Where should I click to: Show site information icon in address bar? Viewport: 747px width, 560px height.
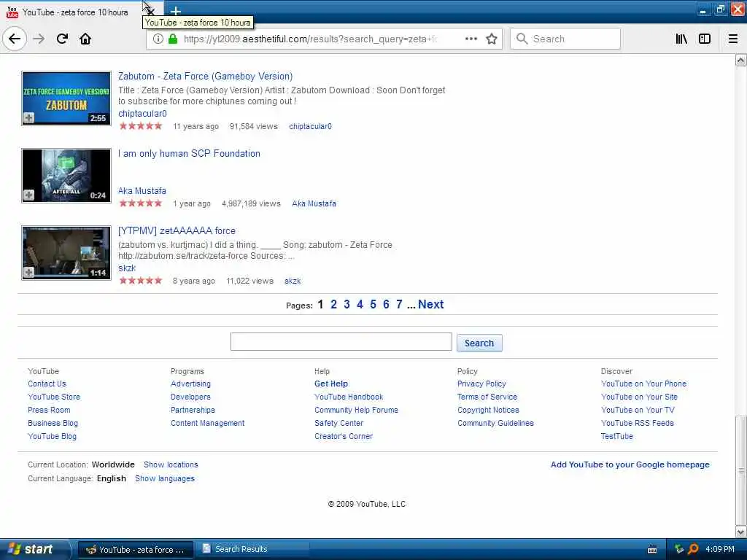(158, 39)
